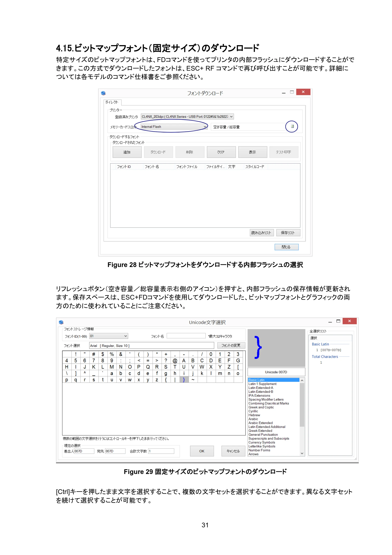392x555 pixels.
Task: Select the @ character in the grid
Action: coord(175,361)
